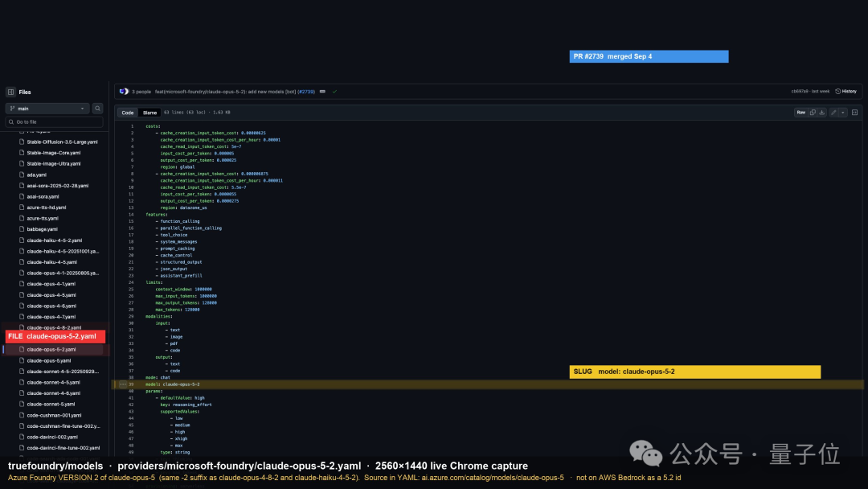Collapse the Files side panel icon

click(x=10, y=92)
